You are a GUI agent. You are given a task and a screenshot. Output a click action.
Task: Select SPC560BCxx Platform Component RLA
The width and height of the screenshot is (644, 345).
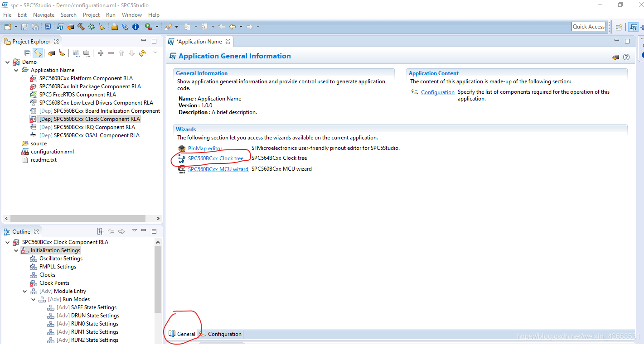click(x=86, y=78)
